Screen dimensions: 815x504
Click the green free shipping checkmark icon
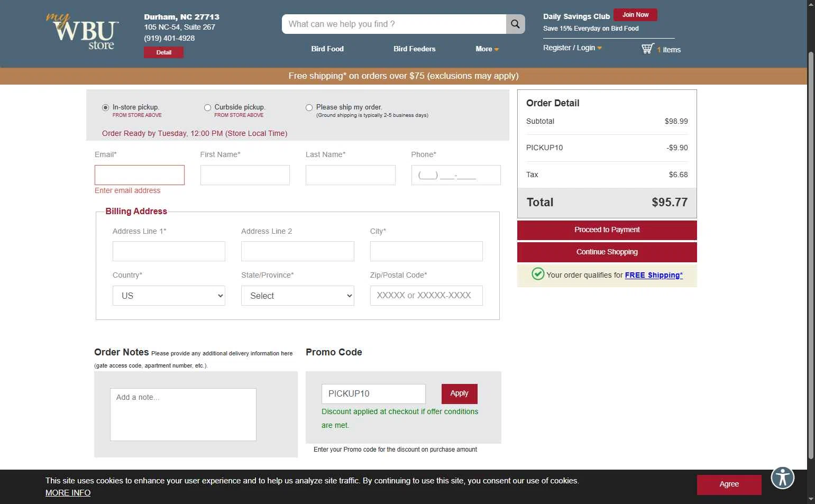pyautogui.click(x=538, y=274)
